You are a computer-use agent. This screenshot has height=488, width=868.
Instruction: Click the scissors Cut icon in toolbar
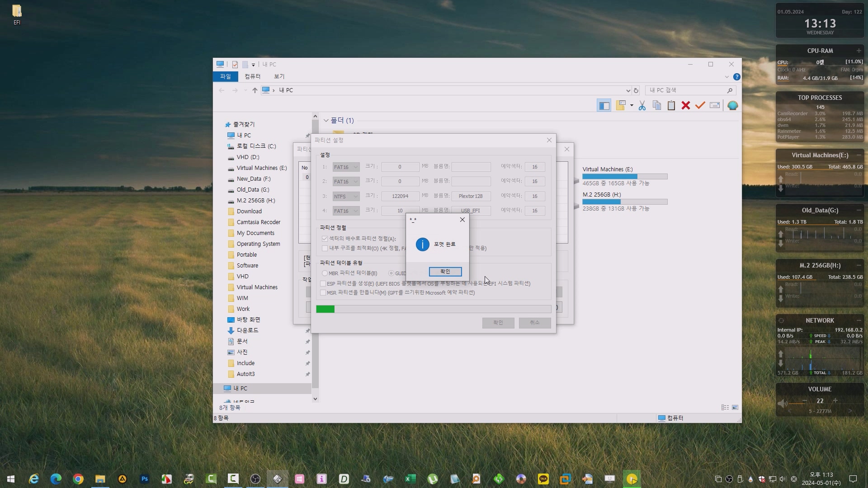pos(642,106)
